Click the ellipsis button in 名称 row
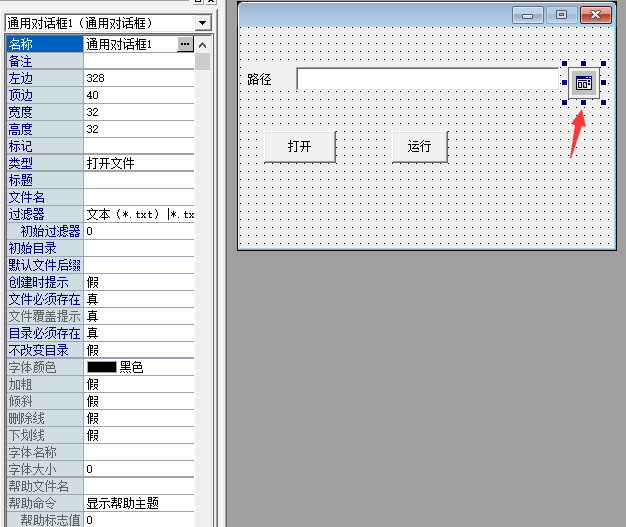The image size is (626, 527). (185, 44)
